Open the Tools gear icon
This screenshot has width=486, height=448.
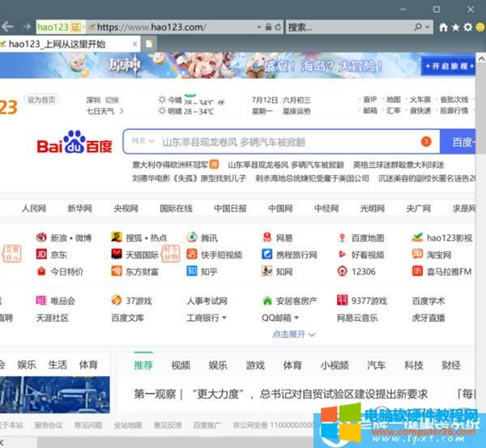467,27
